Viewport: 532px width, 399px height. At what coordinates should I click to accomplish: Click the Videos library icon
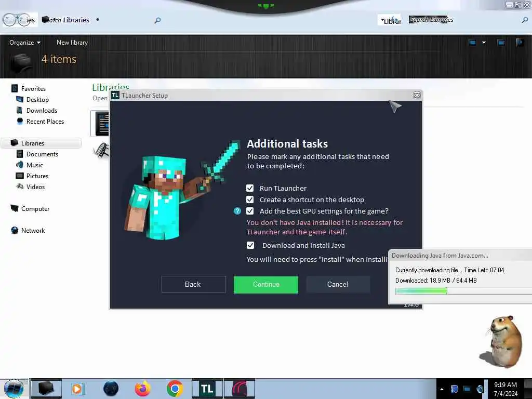pos(20,187)
